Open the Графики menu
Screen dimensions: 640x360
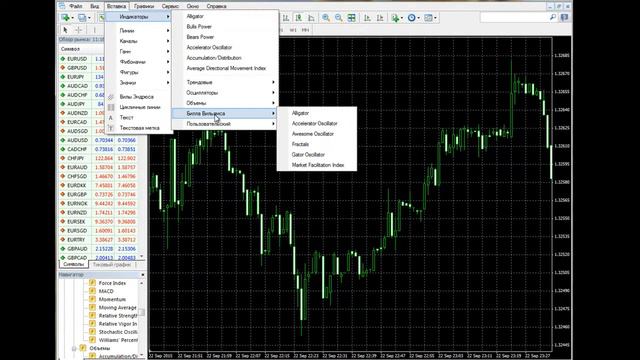(x=144, y=6)
